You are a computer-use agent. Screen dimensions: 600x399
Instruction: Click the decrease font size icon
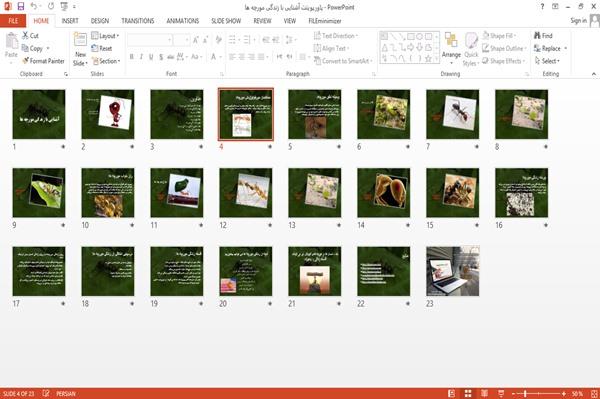point(205,40)
